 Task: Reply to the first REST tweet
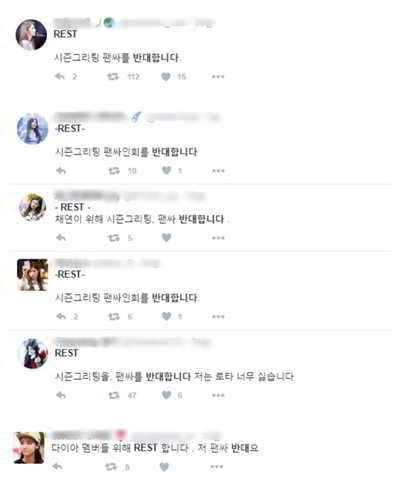(60, 77)
